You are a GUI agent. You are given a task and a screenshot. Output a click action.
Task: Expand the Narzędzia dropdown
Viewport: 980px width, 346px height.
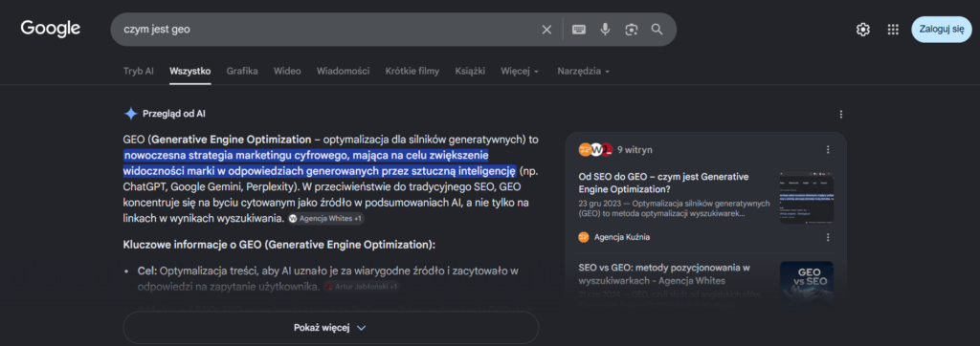(x=583, y=71)
